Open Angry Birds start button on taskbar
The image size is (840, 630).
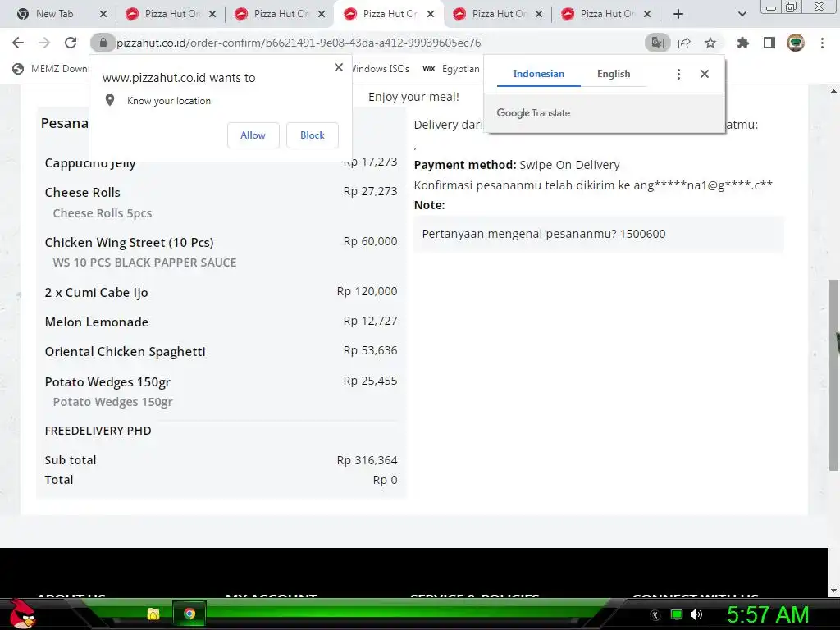point(22,614)
